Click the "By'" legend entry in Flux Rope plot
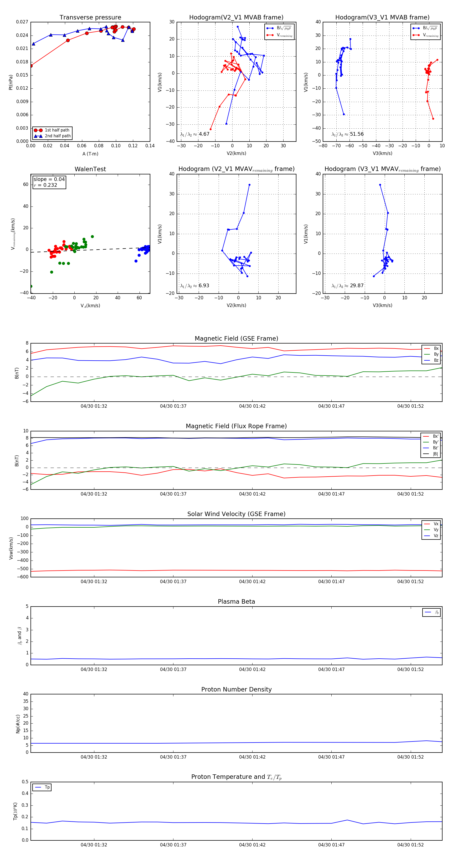The width and height of the screenshot is (473, 868). (x=431, y=442)
